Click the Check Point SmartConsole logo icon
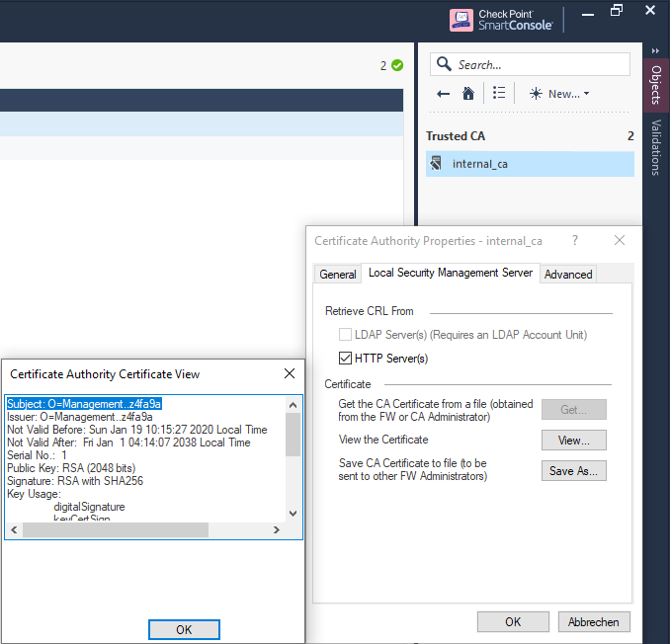Screen dimensions: 670x644 pos(461,20)
